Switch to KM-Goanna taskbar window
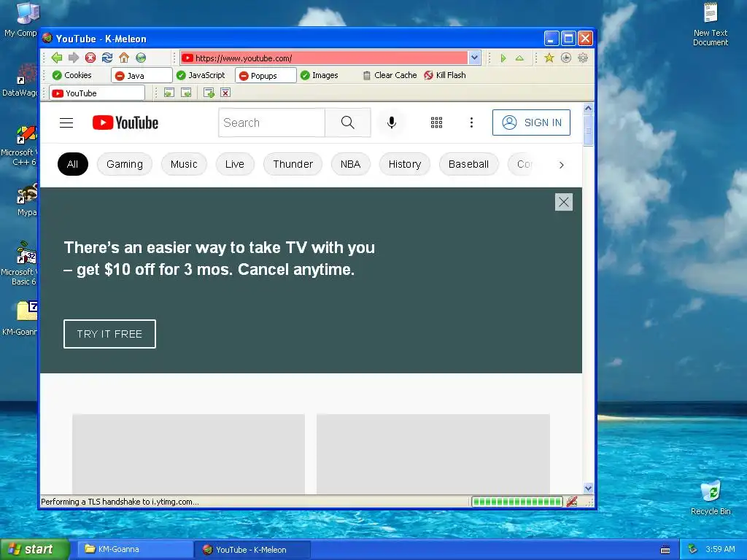The width and height of the screenshot is (747, 560). (135, 550)
